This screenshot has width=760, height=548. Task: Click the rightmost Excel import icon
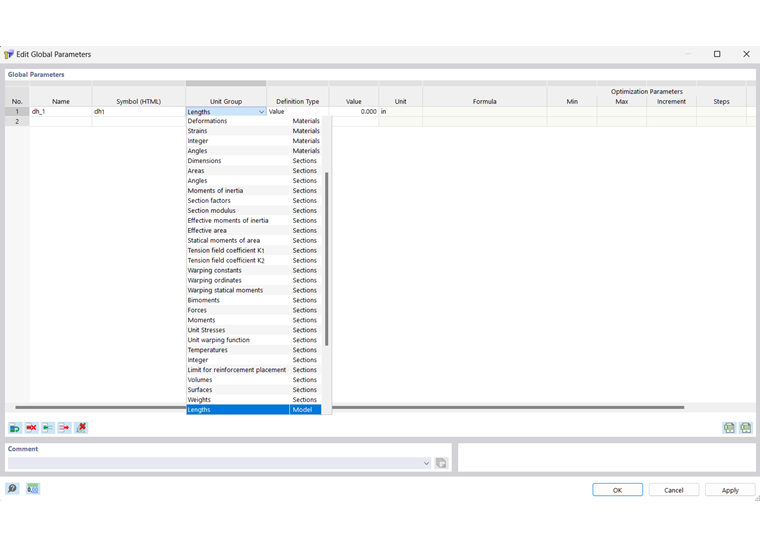click(x=745, y=428)
